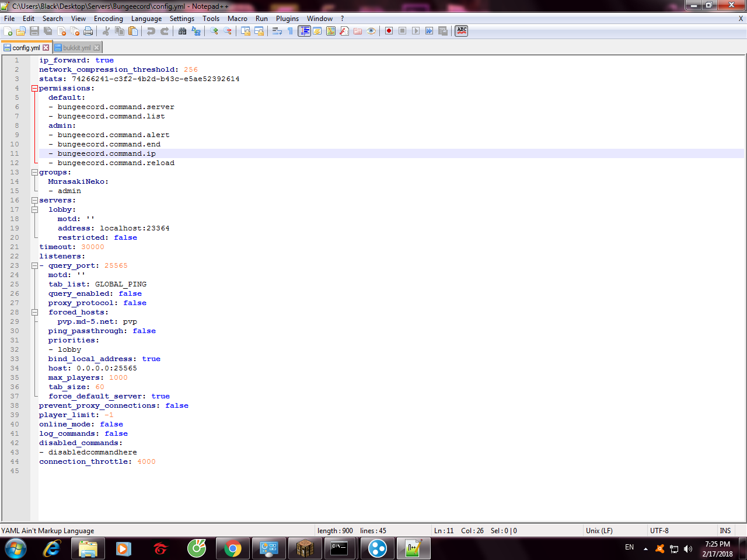Screen dimensions: 747x560
Task: Toggle Show All Characters pilcrow icon
Action: click(x=291, y=31)
